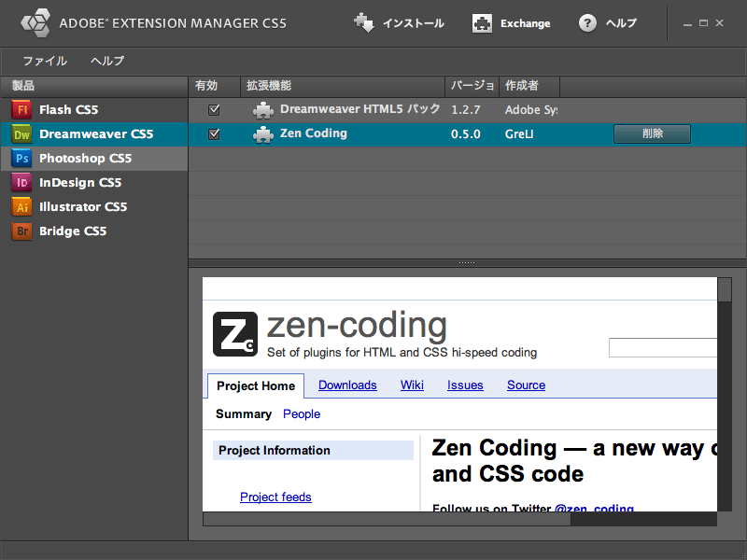
Task: Click the ヘルプ label in the top toolbar
Action: coord(621,23)
